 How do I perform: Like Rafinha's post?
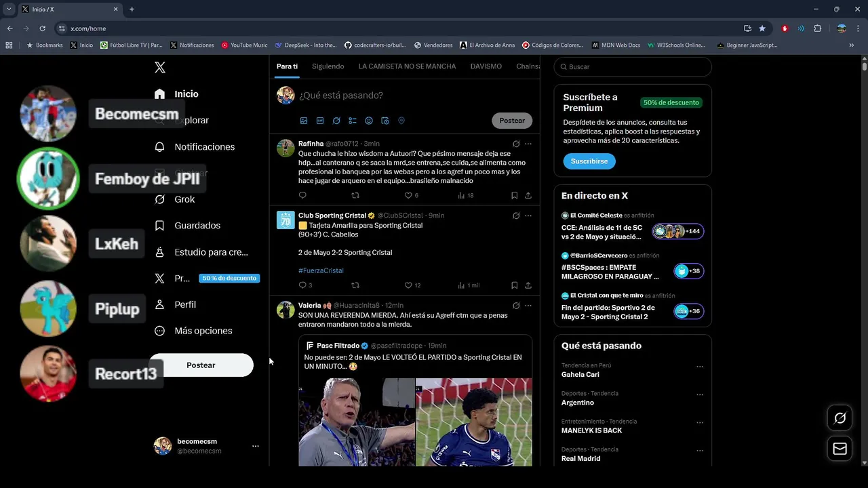point(408,195)
